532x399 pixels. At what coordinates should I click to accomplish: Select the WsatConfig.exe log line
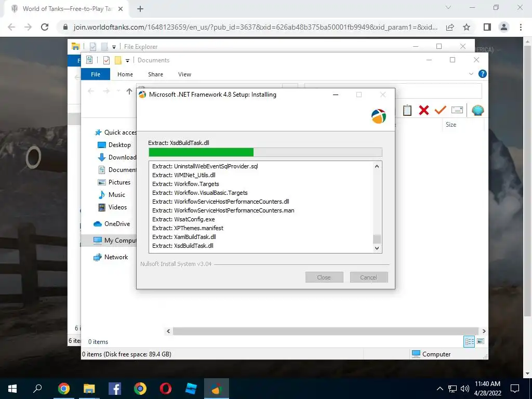point(183,219)
